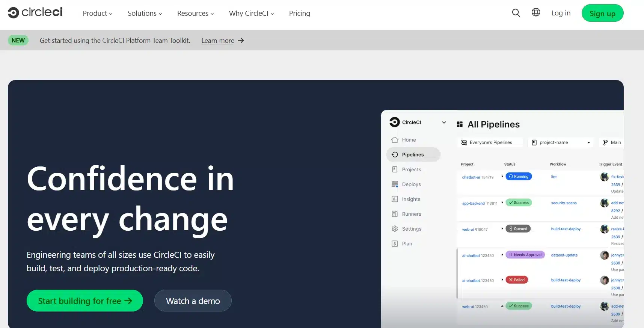Click the Running status badge
The image size is (644, 328).
(x=519, y=176)
